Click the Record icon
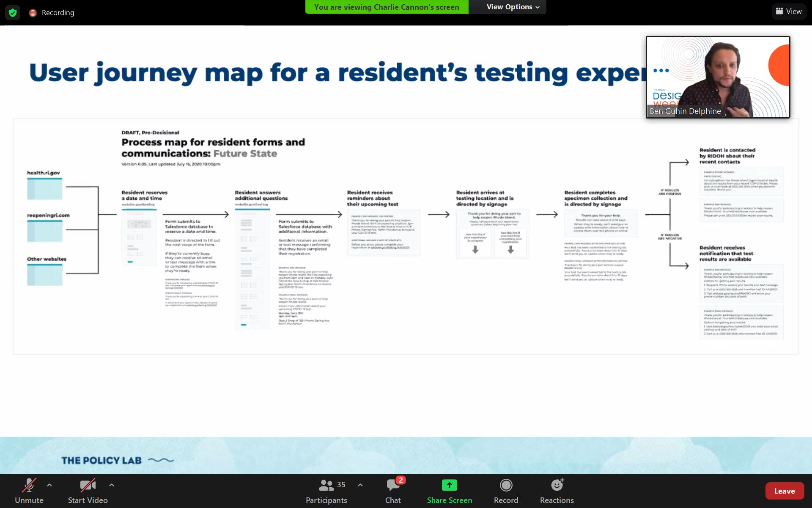Screen dimensions: 812x508 coord(506,485)
